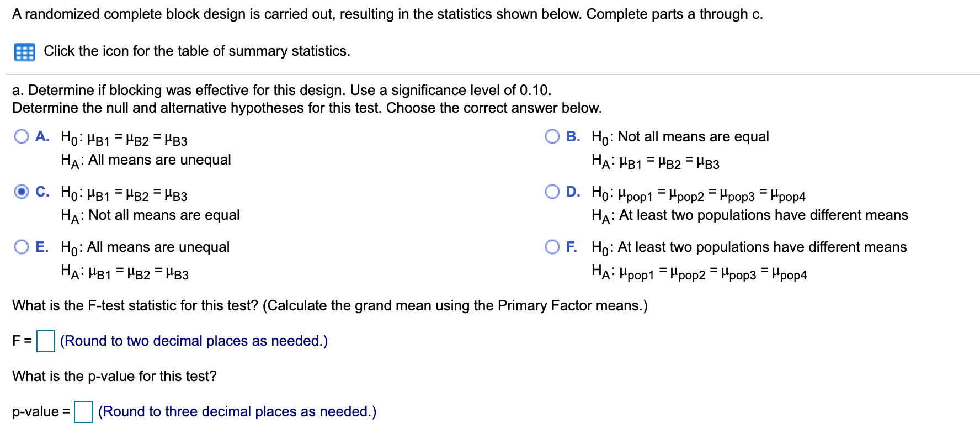The width and height of the screenshot is (980, 434).
Task: Select answer choice F radio button
Action: coord(552,247)
